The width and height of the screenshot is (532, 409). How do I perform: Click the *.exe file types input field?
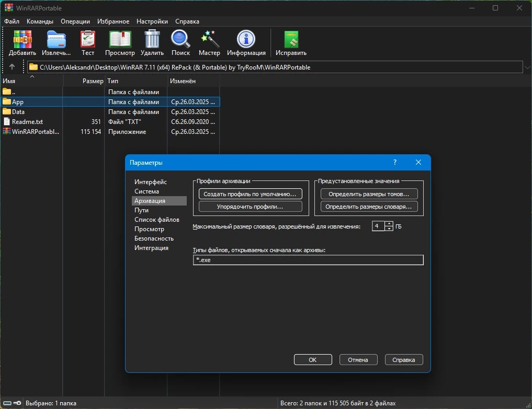(x=308, y=260)
